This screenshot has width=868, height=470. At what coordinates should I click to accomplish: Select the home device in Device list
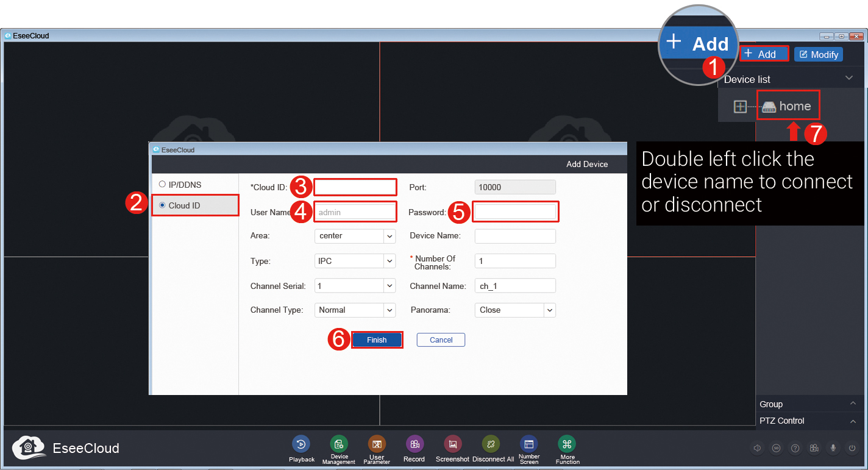[788, 106]
